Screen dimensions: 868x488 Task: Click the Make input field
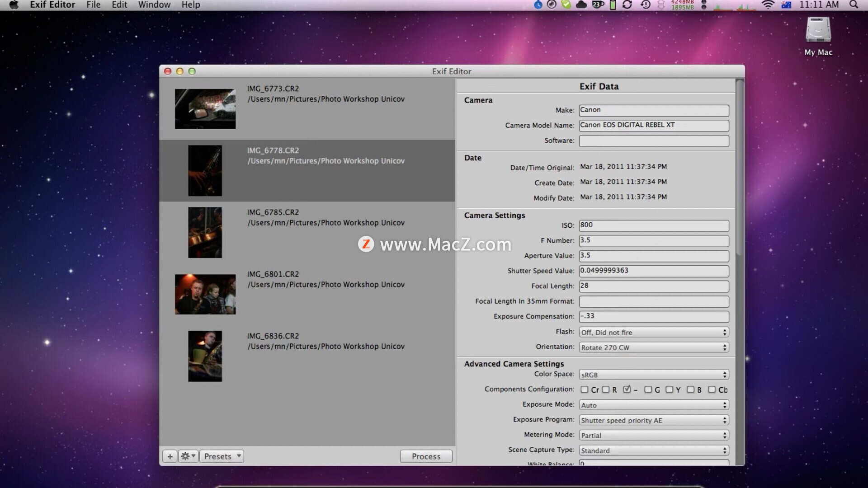(654, 110)
